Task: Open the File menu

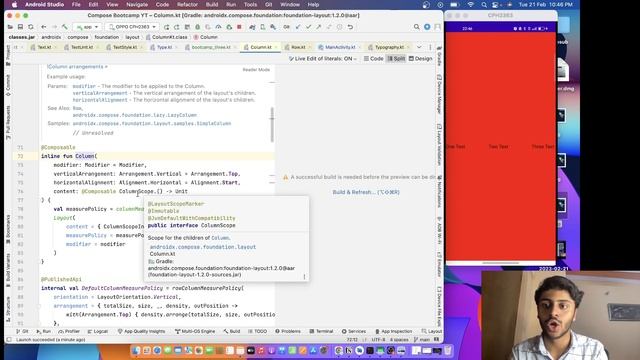Action: 76,4
